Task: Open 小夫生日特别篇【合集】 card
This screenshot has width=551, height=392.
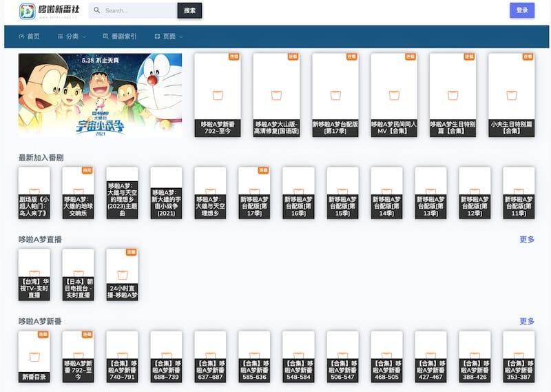Action: (x=512, y=95)
